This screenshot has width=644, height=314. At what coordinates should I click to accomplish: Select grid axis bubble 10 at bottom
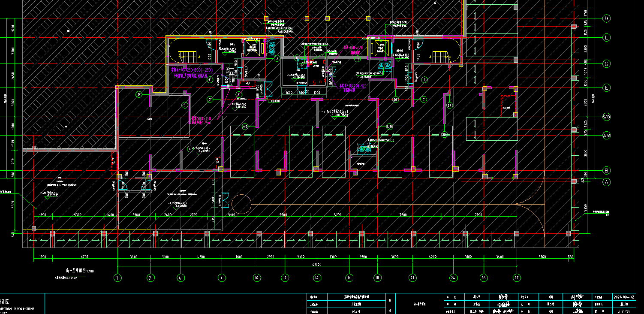(256, 278)
